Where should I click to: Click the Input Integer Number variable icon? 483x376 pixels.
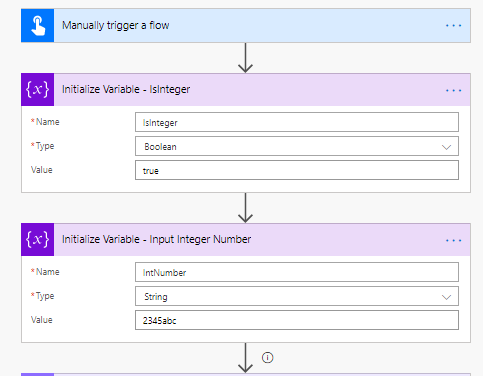point(37,240)
